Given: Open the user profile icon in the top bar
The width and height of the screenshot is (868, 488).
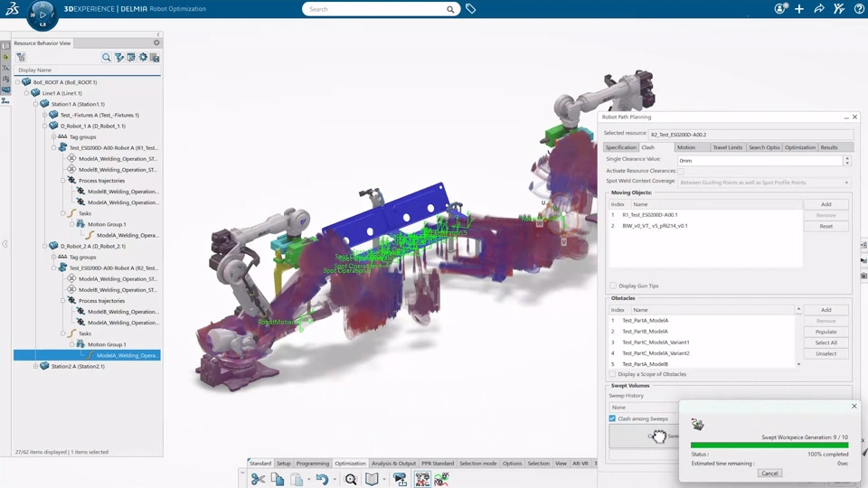Looking at the screenshot, I should pos(780,8).
